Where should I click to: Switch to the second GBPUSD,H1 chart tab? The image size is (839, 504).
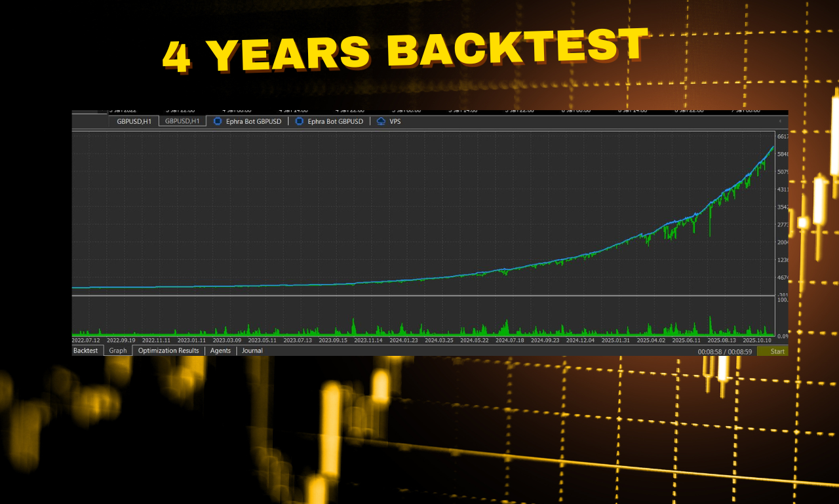click(x=182, y=121)
